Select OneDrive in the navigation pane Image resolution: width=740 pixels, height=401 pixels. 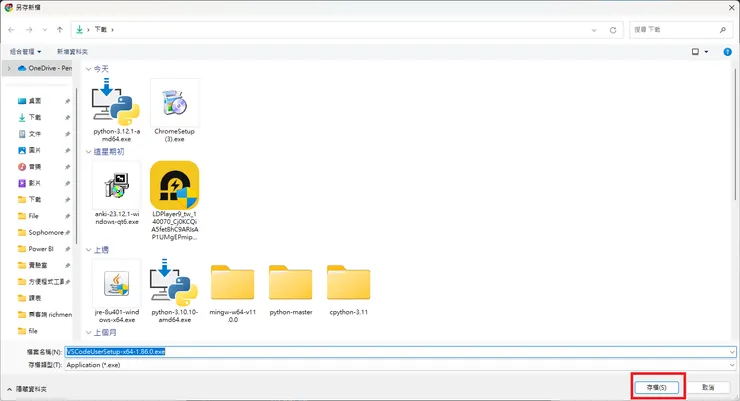point(45,68)
